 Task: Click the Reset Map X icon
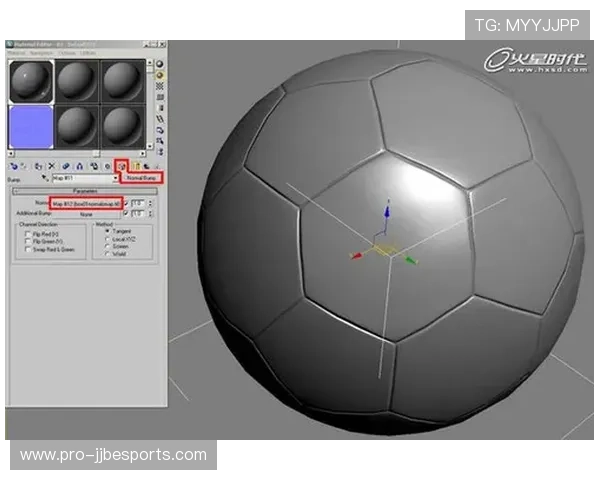click(52, 166)
